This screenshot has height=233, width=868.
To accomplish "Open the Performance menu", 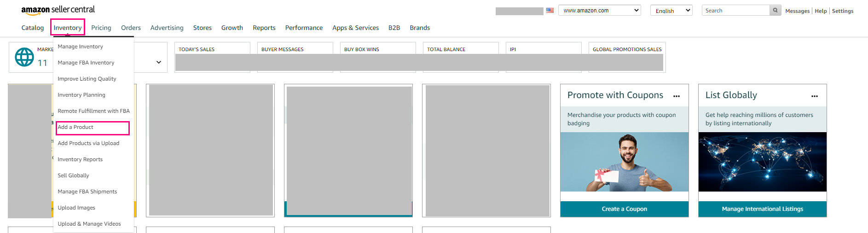I will (304, 28).
